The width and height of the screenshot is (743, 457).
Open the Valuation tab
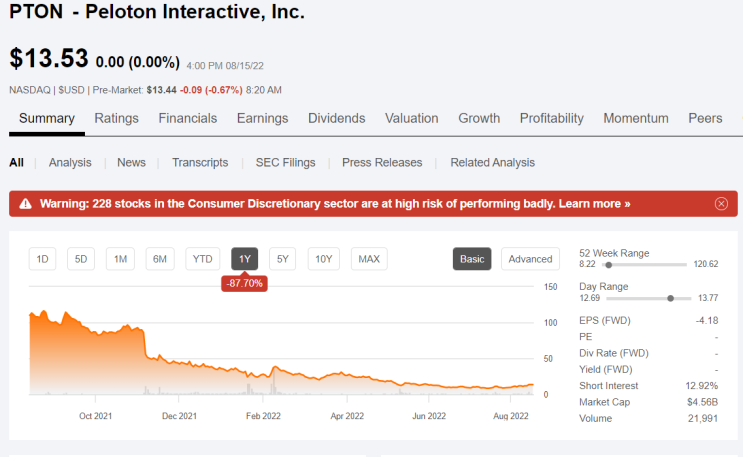pos(411,118)
